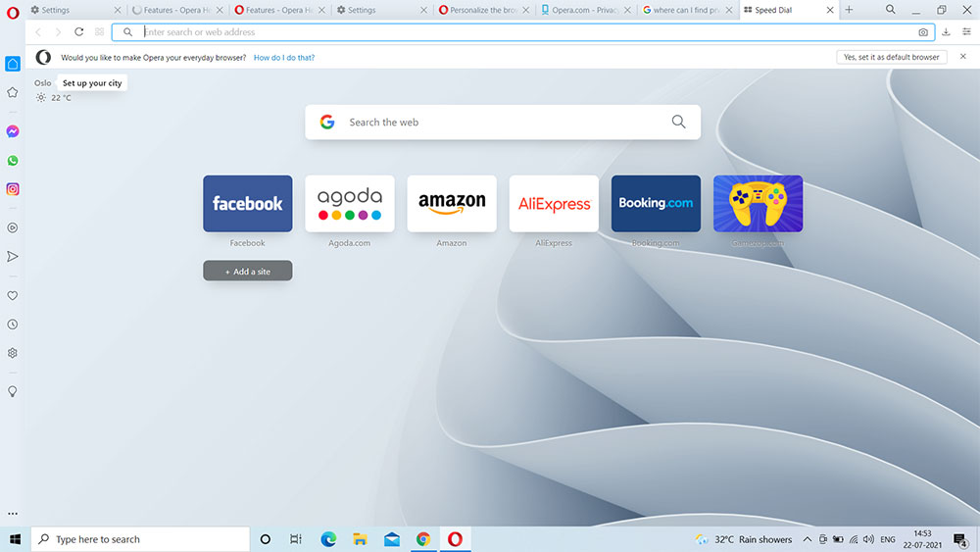Search open tabs with magnifier icon
Screen dimensions: 980x552
[x=890, y=10]
